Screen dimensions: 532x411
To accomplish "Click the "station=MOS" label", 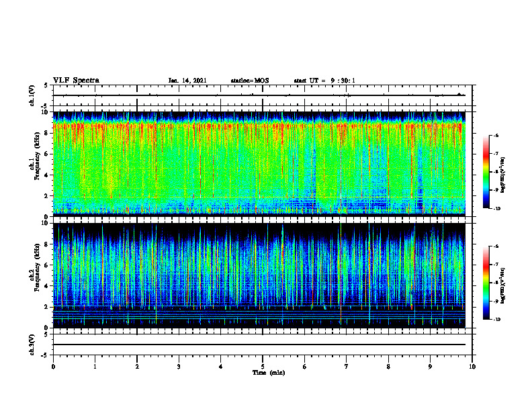I will pos(250,81).
